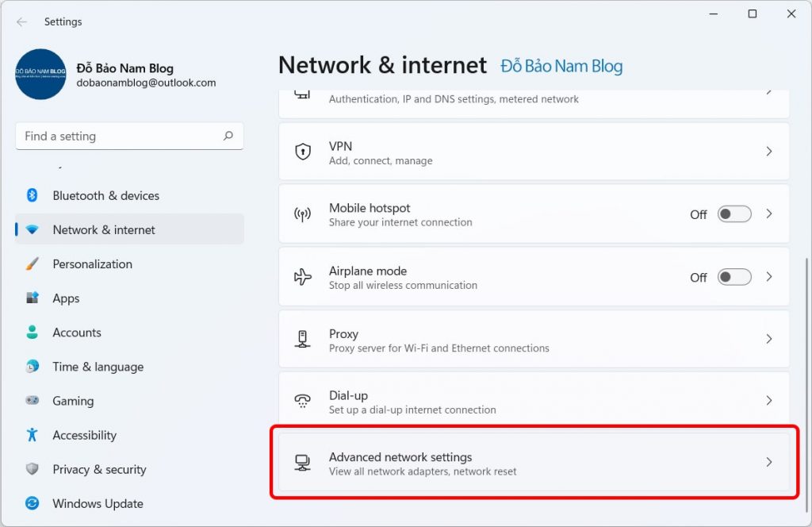Image resolution: width=812 pixels, height=527 pixels.
Task: Click the Accessibility figure icon
Action: (32, 435)
